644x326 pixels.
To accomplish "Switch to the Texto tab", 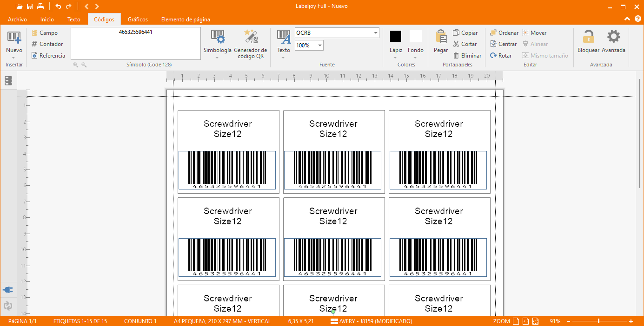I will (74, 20).
